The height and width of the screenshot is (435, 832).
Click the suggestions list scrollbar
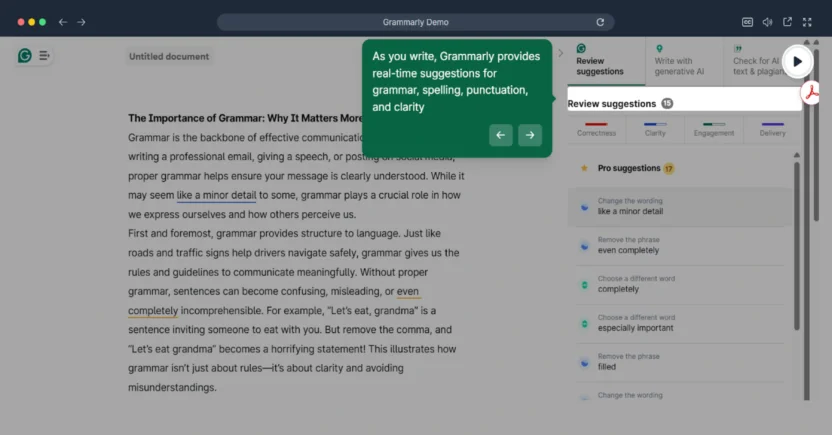(x=796, y=244)
